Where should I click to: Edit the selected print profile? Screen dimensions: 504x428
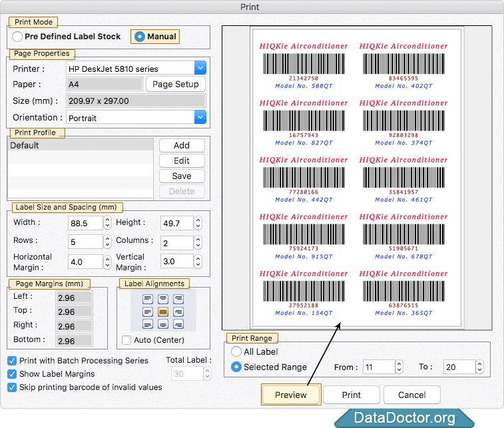182,160
